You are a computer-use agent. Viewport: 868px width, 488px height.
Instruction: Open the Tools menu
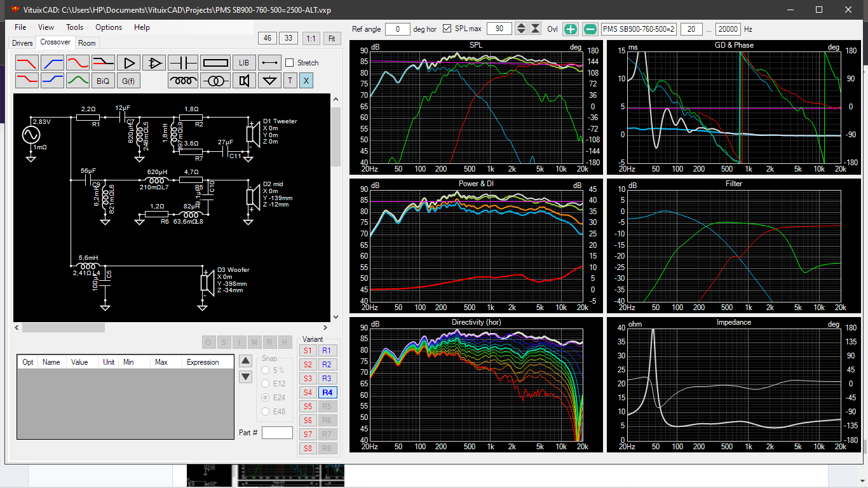[x=74, y=27]
